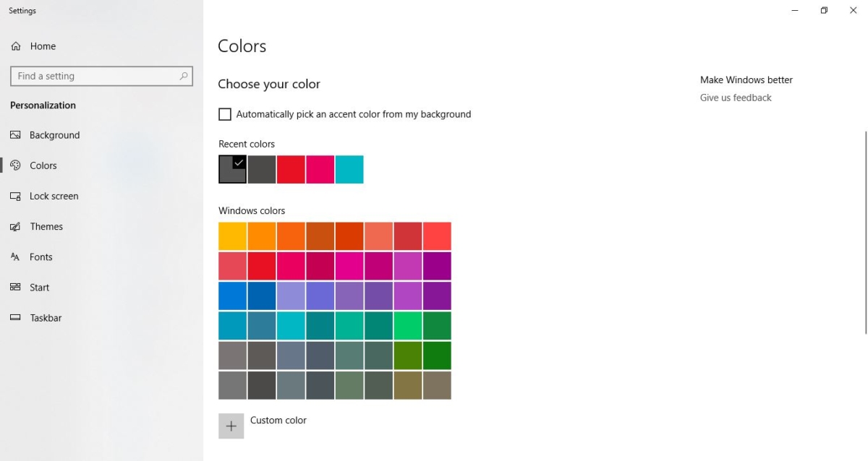The image size is (868, 461).
Task: Select the Lock screen monitor icon
Action: point(15,196)
